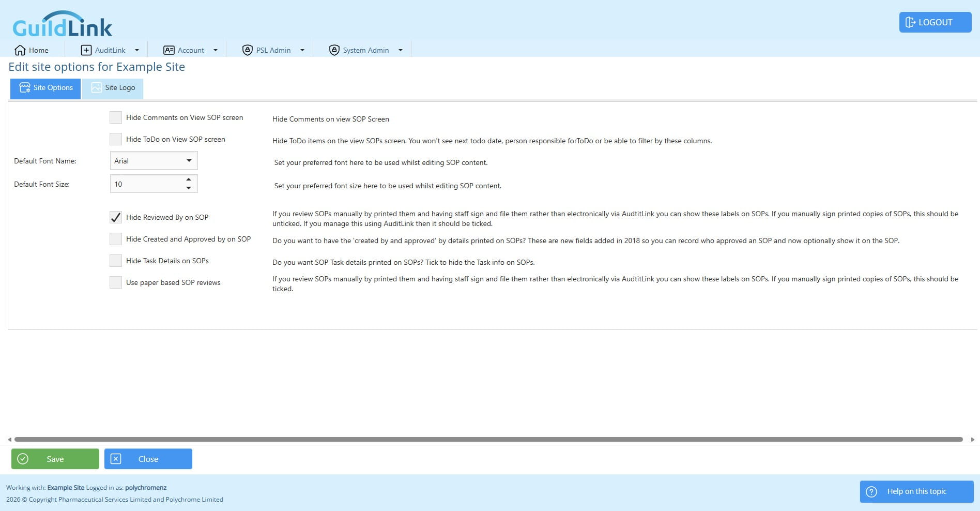Tick Hide Comments on View SOP screen
980x511 pixels.
(x=116, y=117)
